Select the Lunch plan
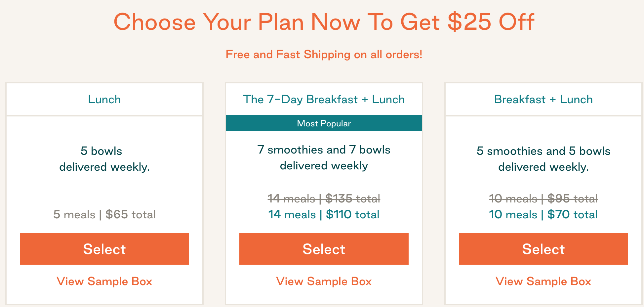 pos(104,249)
